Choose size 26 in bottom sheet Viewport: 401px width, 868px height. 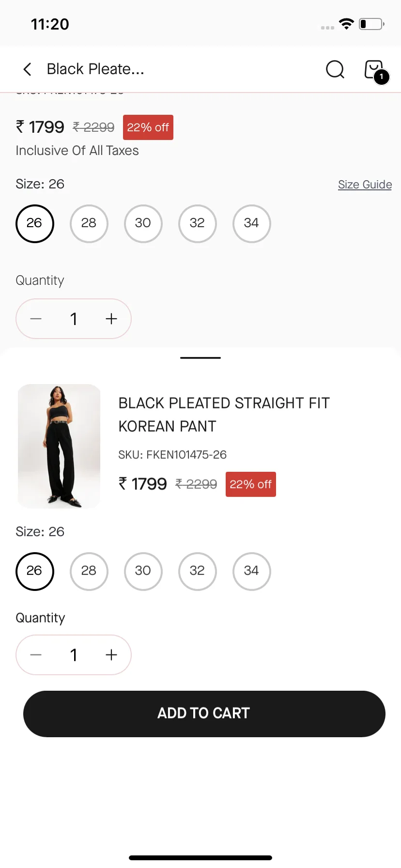click(x=35, y=572)
